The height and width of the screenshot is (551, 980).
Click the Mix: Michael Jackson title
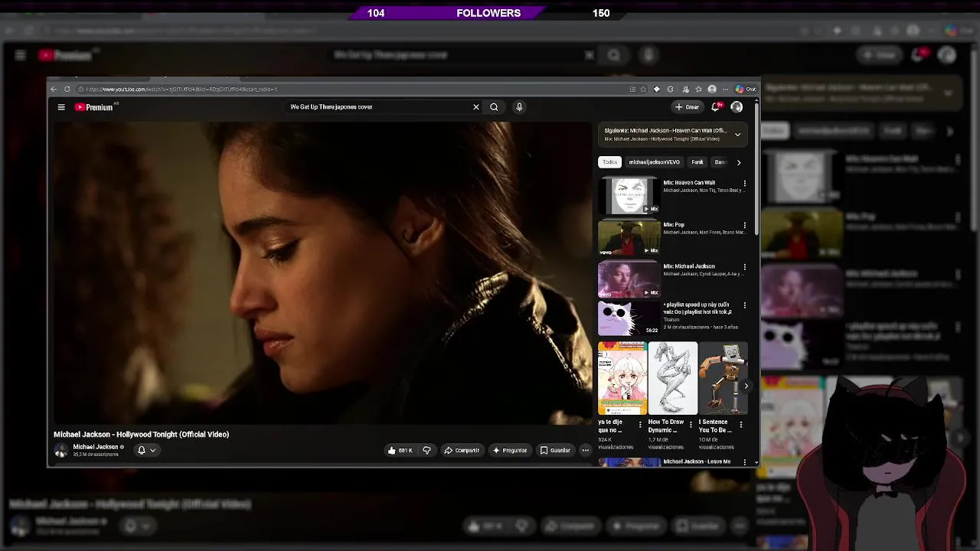pyautogui.click(x=689, y=266)
